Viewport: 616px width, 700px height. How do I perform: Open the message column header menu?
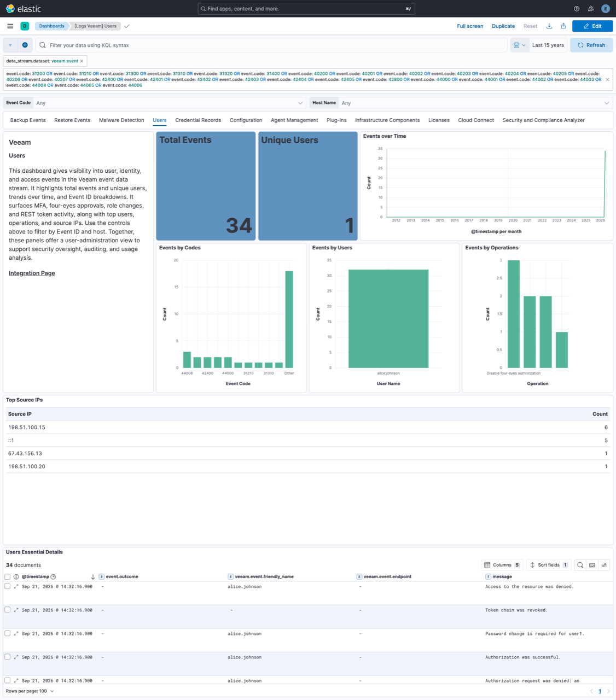pos(502,577)
